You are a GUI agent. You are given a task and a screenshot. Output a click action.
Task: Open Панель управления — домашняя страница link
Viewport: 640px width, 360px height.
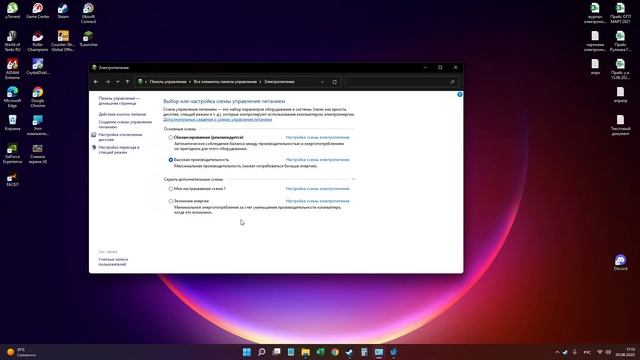[x=119, y=101]
